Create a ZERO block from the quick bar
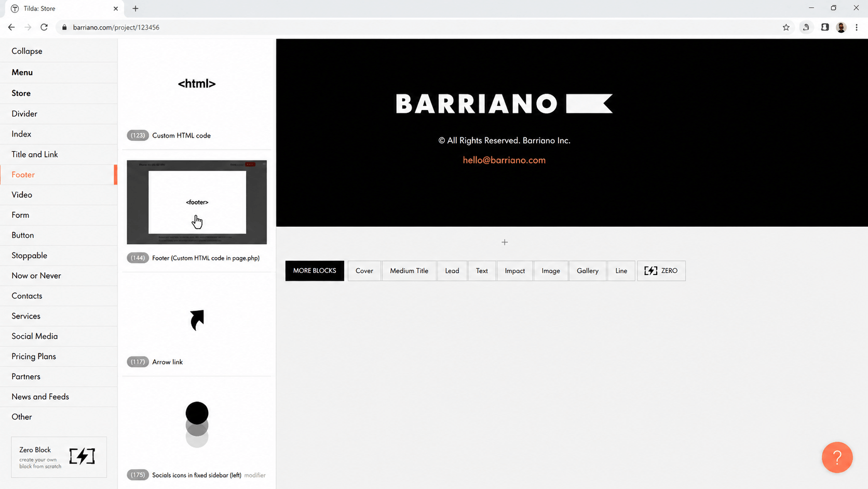 [x=661, y=271]
